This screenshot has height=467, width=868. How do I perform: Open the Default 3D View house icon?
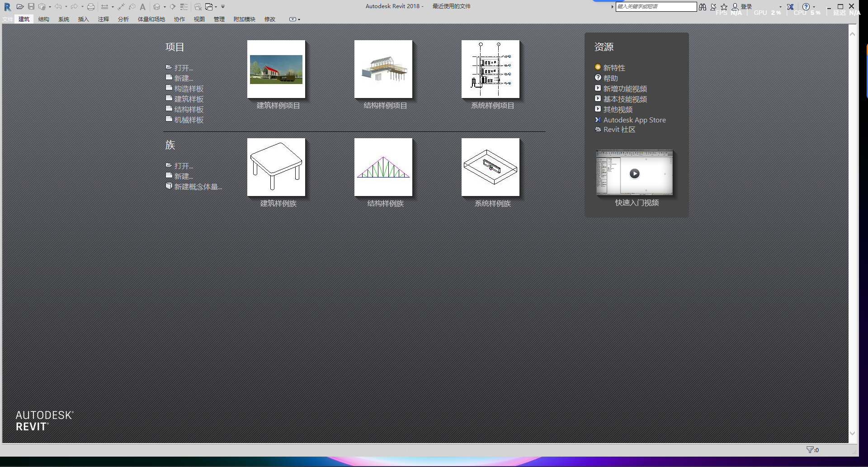[157, 6]
